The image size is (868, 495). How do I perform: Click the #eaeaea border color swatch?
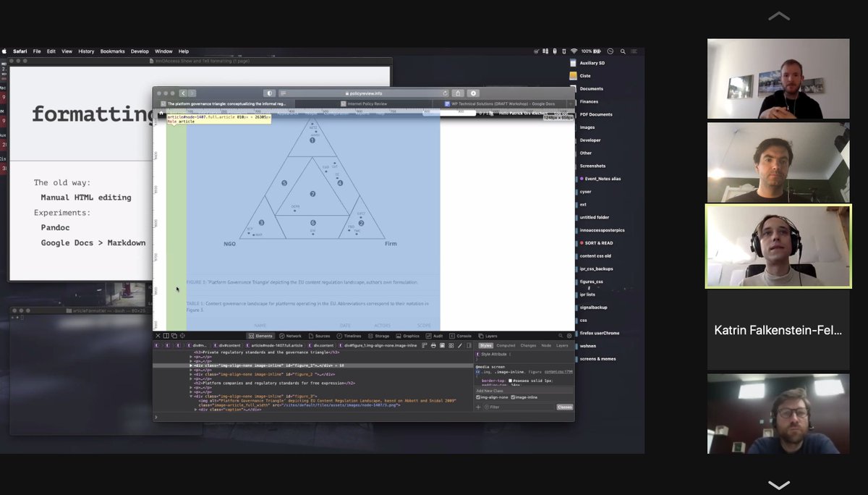(x=510, y=380)
